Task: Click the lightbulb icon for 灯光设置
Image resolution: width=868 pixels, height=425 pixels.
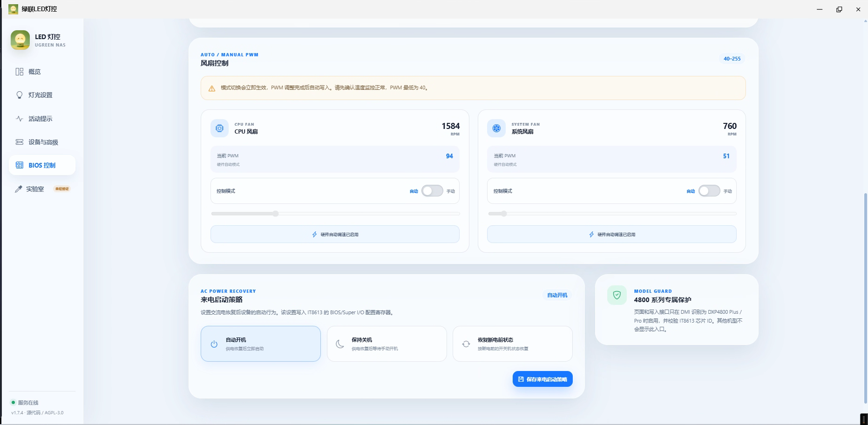Action: click(x=20, y=95)
